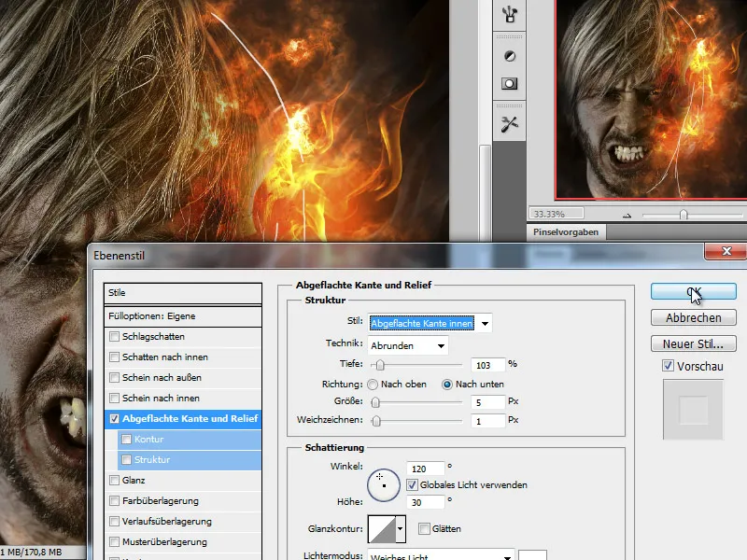Toggle Schein nach innen checkbox
Viewport: 747px width, 560px height.
point(114,399)
